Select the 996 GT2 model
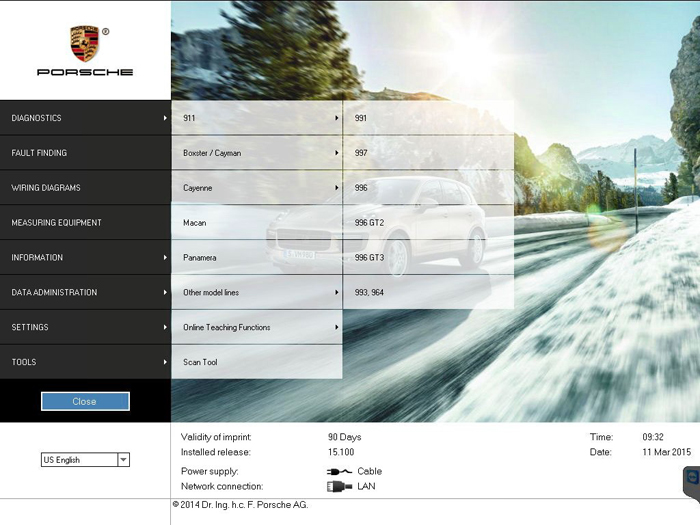This screenshot has width=700, height=525. 429,222
